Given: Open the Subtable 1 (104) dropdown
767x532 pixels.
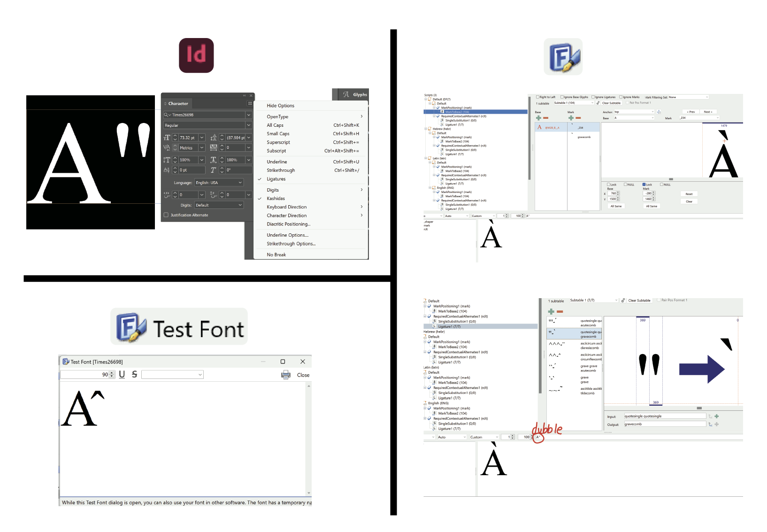Looking at the screenshot, I should 574,103.
